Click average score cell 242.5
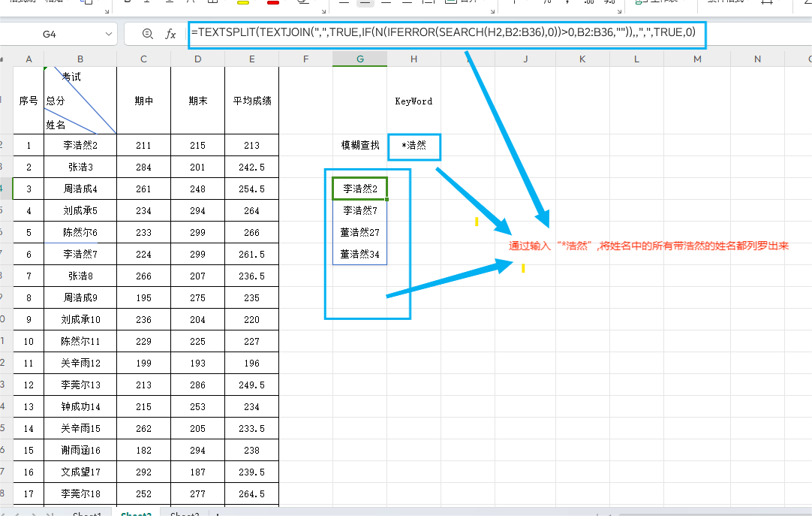This screenshot has height=516, width=812. click(x=251, y=167)
